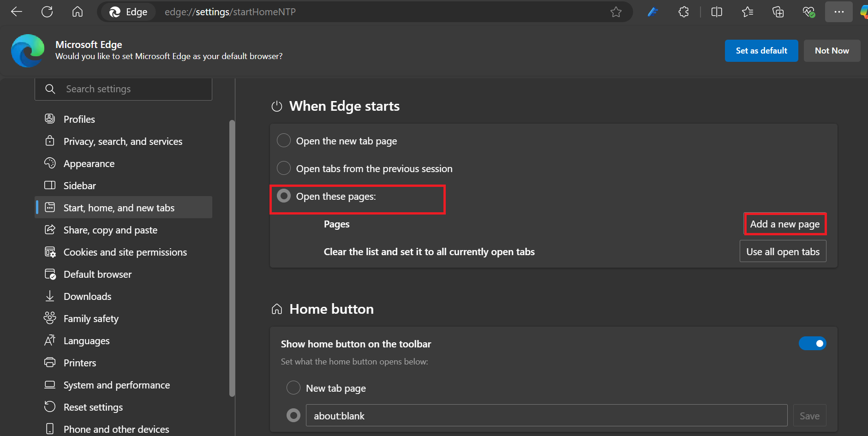
Task: Click the Family safety icon
Action: [50, 318]
